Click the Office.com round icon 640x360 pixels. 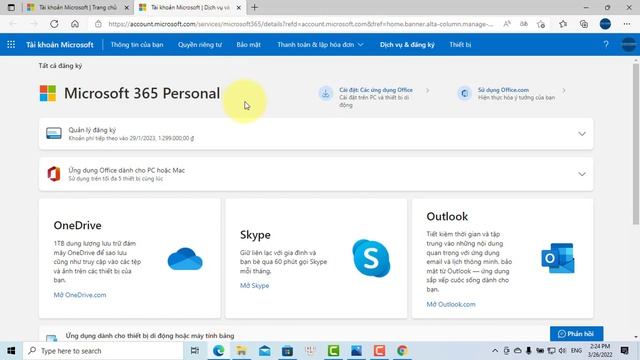click(x=464, y=93)
